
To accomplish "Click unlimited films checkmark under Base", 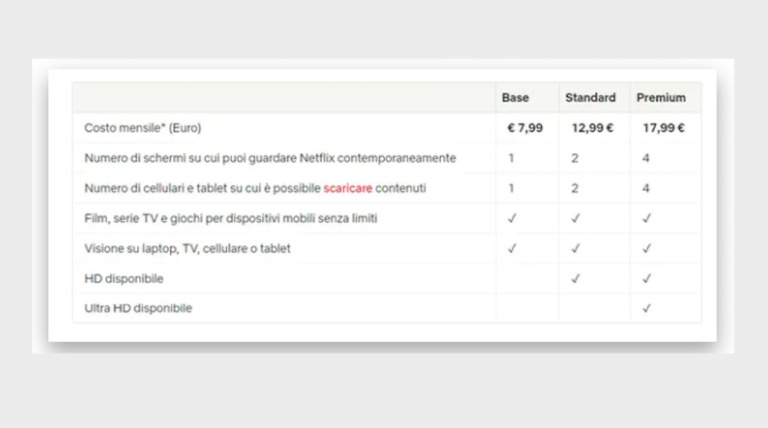I will [x=512, y=218].
